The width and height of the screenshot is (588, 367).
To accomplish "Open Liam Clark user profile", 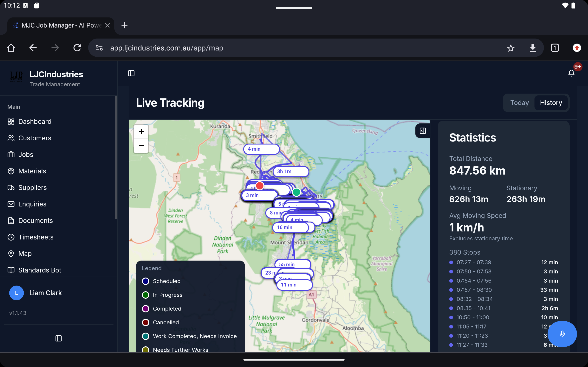I will coord(45,293).
